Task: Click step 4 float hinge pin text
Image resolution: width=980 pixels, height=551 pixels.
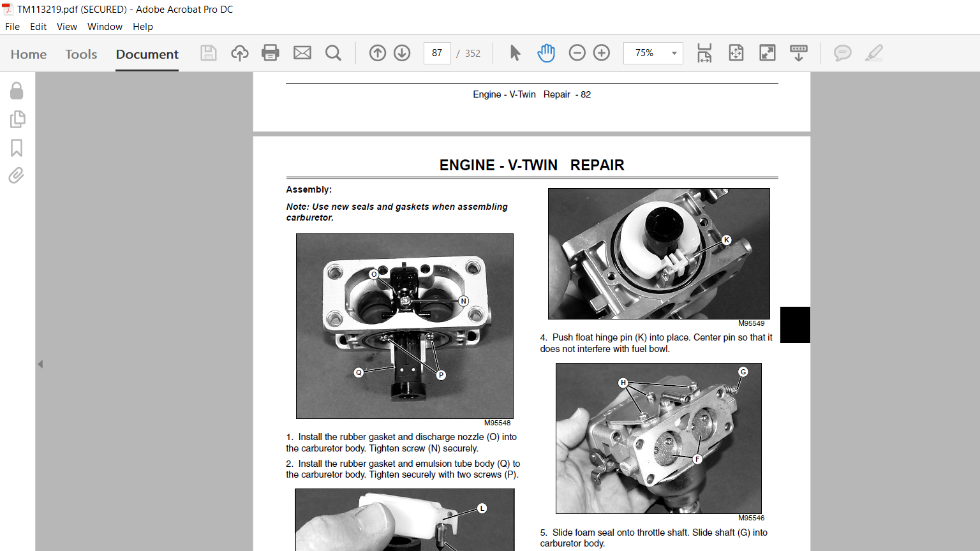Action: click(656, 343)
